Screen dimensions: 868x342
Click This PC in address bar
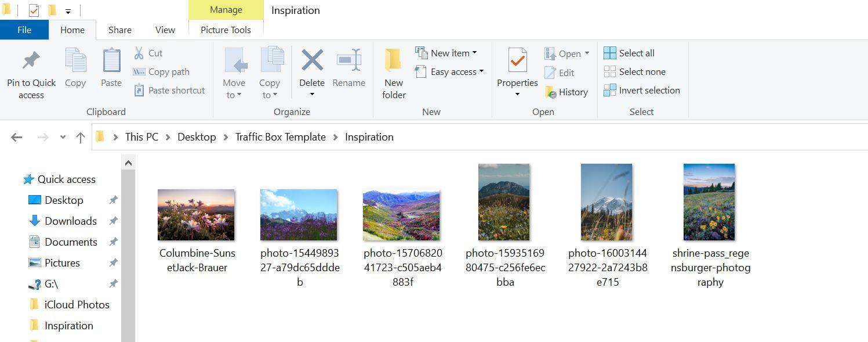tap(141, 137)
